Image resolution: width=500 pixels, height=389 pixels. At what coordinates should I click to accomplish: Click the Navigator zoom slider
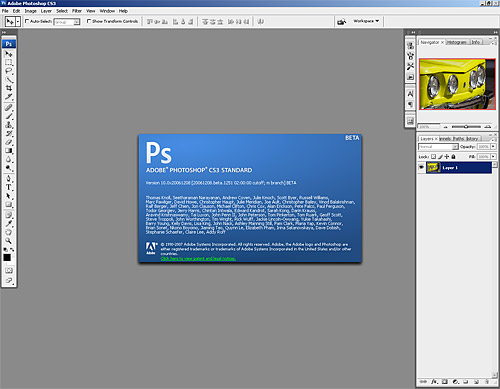(x=466, y=127)
